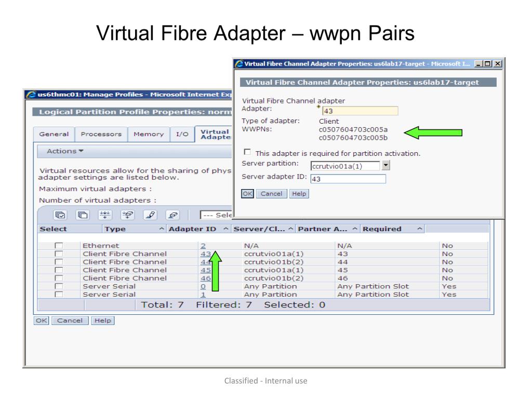This screenshot has height=399, width=532.
Task: Click the Deselect All table icon
Action: (83, 215)
